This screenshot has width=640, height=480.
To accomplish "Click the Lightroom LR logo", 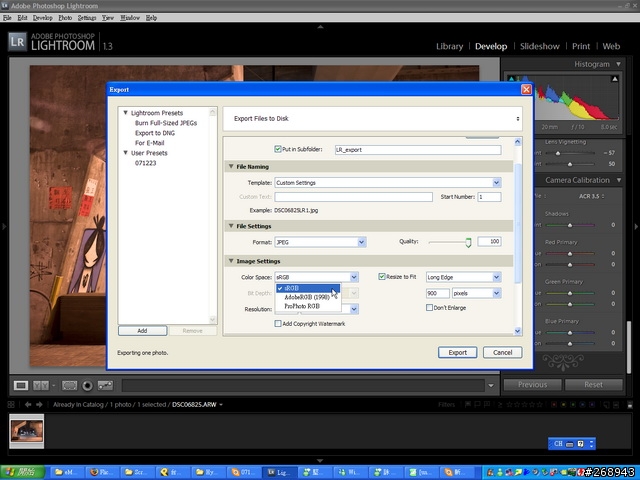I will [17, 42].
